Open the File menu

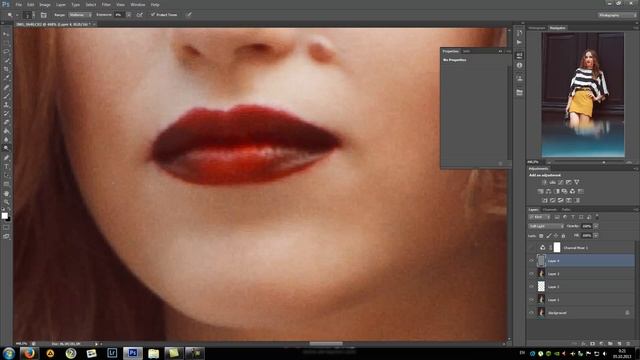click(18, 4)
